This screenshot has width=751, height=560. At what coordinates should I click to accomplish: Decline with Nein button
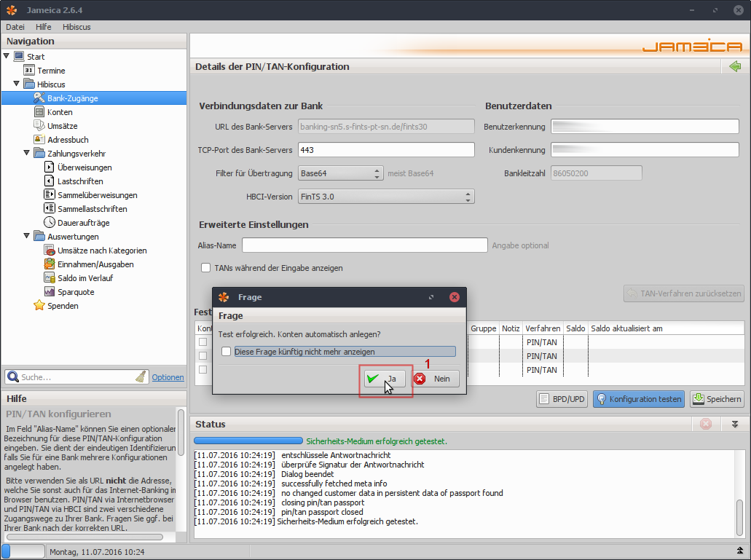point(436,379)
